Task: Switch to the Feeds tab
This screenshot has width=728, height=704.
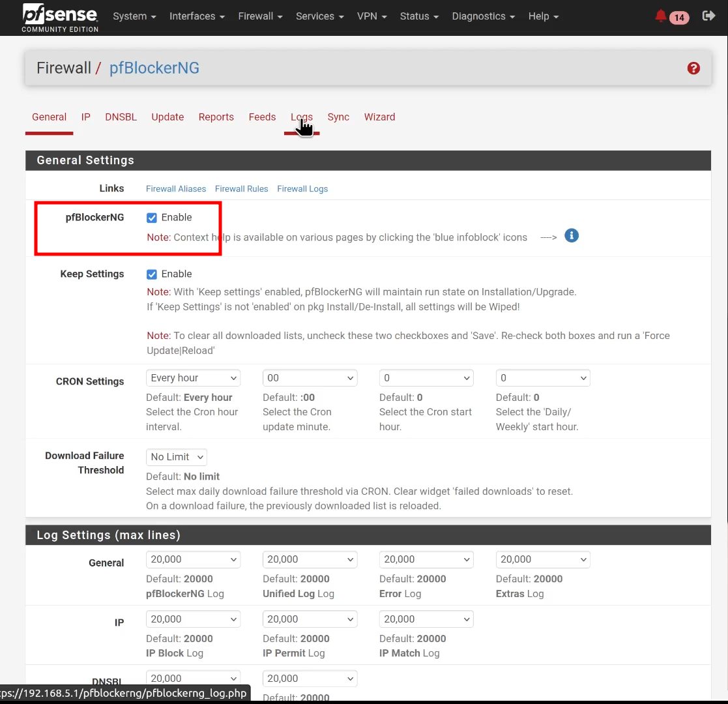Action: [x=262, y=117]
